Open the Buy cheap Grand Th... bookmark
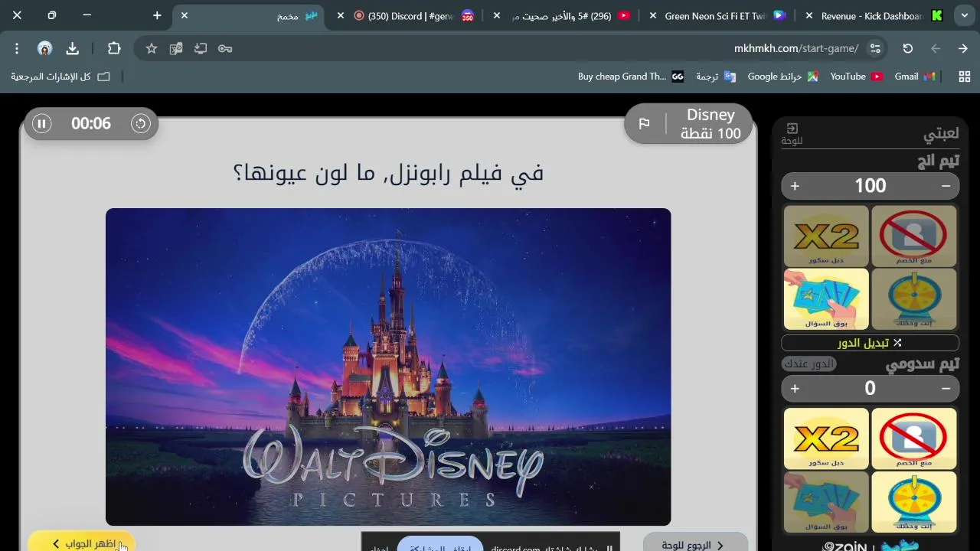The height and width of the screenshot is (551, 980). tap(631, 77)
